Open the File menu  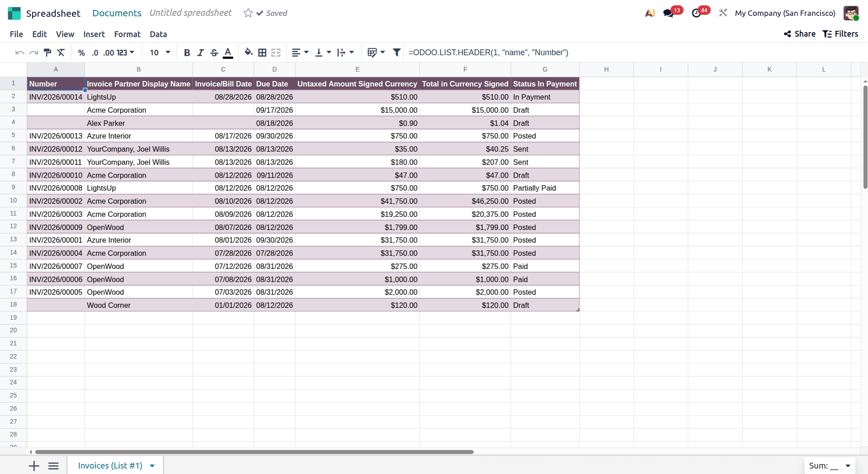[16, 34]
